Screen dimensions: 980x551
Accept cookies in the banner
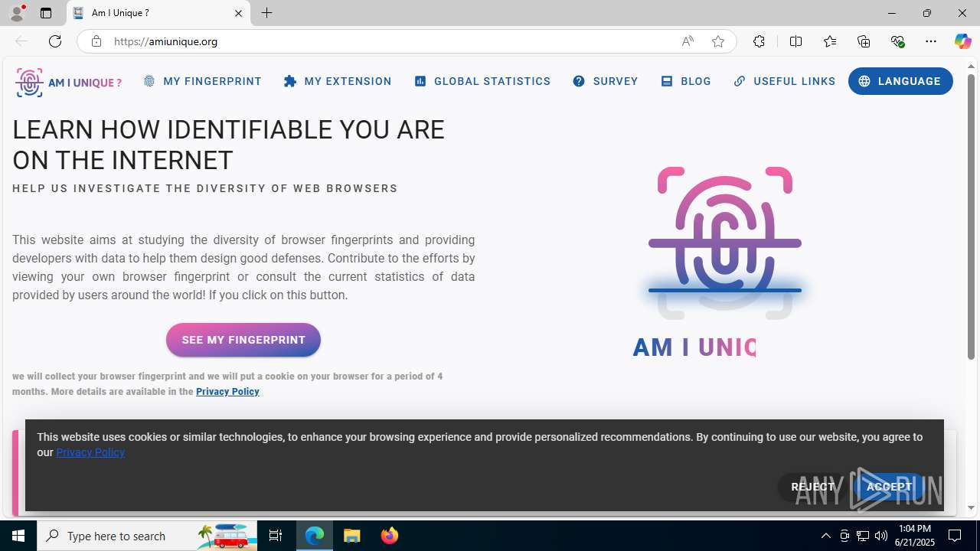tap(889, 487)
